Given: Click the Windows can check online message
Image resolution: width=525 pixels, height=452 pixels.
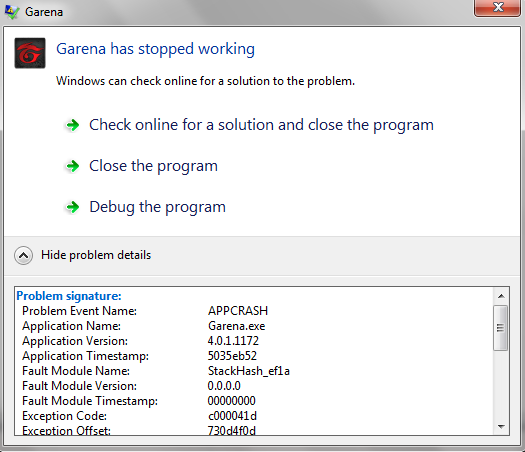Looking at the screenshot, I should point(205,81).
